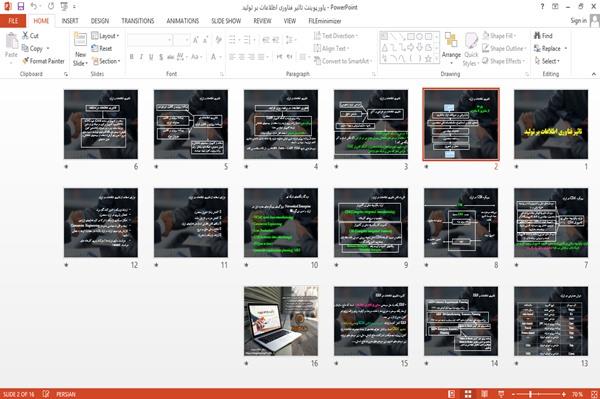Adjust the zoom slider in status bar
The width and height of the screenshot is (600, 399).
[x=530, y=394]
